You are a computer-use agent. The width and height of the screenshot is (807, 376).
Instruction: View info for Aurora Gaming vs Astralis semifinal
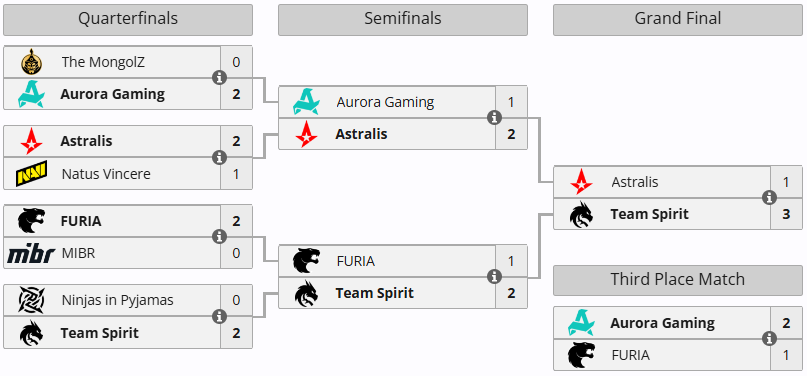click(x=495, y=118)
